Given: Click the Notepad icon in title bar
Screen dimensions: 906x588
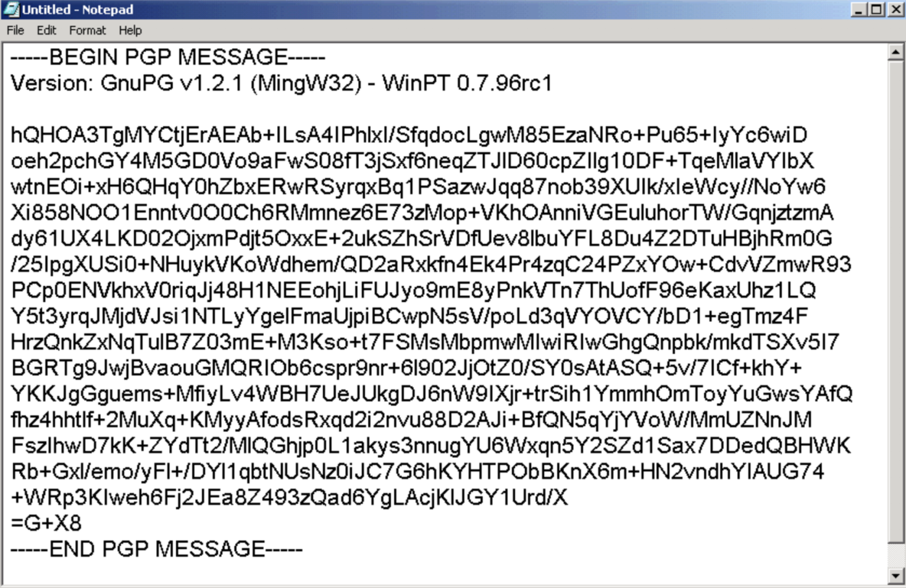Looking at the screenshot, I should pyautogui.click(x=11, y=9).
